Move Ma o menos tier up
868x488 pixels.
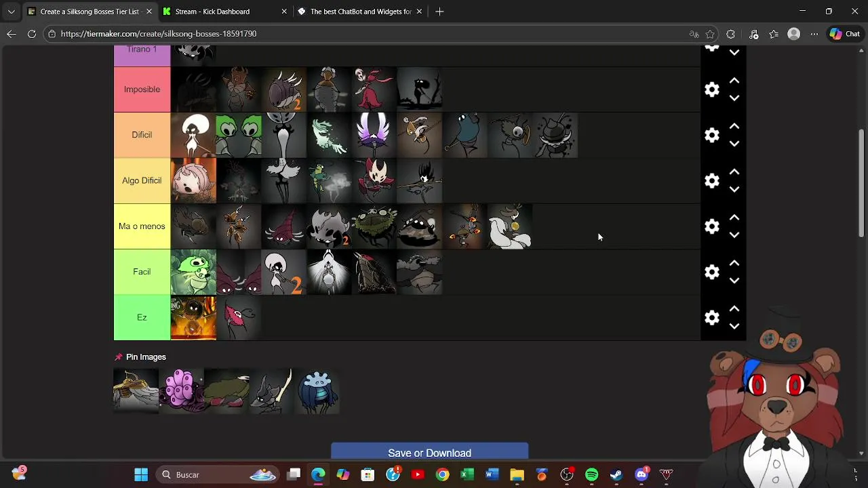(734, 218)
